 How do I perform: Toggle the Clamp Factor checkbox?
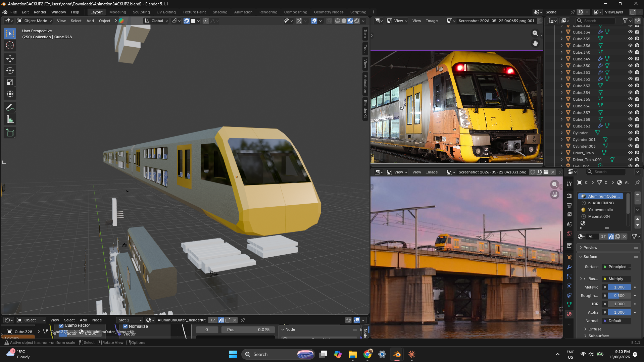point(61,326)
